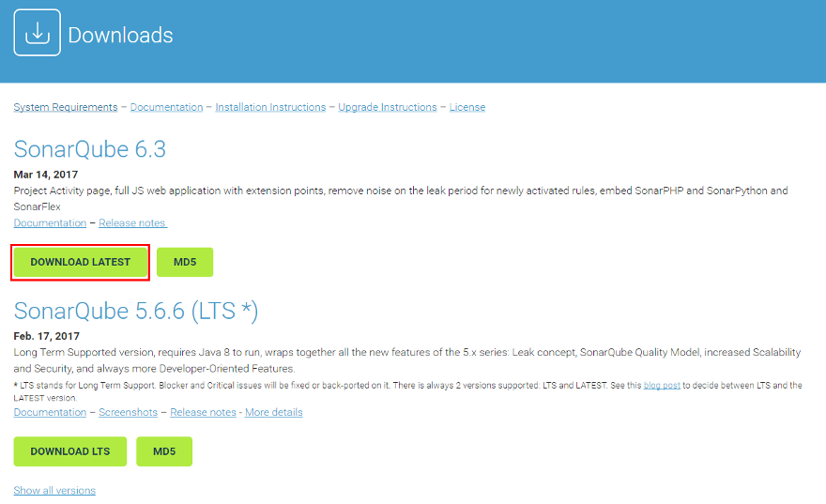
Task: Click the DOWNLOAD LATEST button
Action: click(x=80, y=262)
